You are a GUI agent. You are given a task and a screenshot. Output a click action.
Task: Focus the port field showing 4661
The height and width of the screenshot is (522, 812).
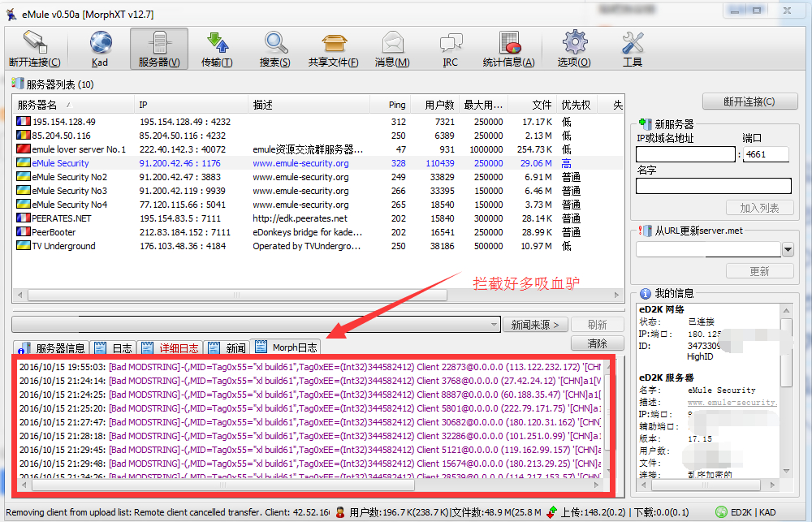point(766,154)
